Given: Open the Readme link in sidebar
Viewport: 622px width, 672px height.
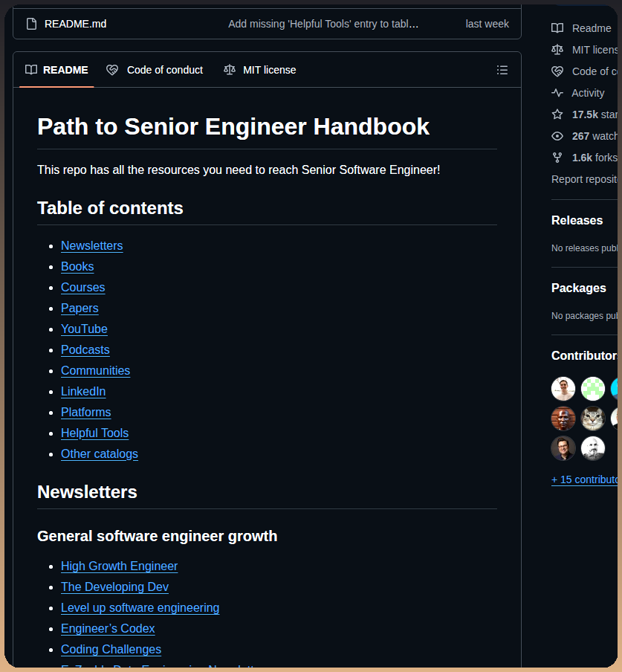Looking at the screenshot, I should tap(591, 28).
